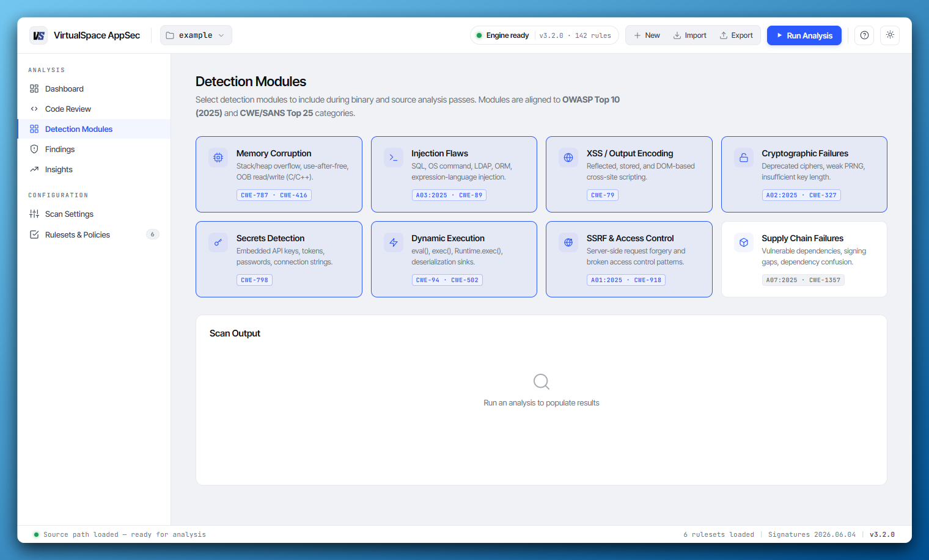Click the Injection Flaws terminal icon

click(x=394, y=158)
